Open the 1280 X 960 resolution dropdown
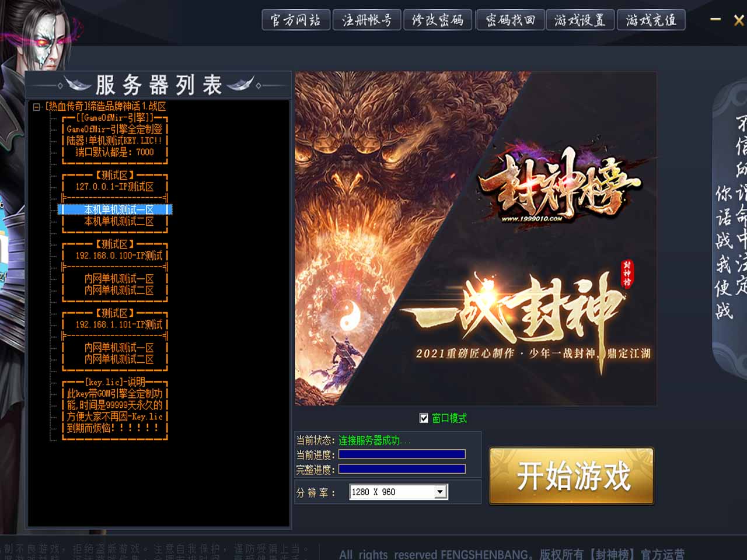Image resolution: width=747 pixels, height=560 pixels. [441, 492]
